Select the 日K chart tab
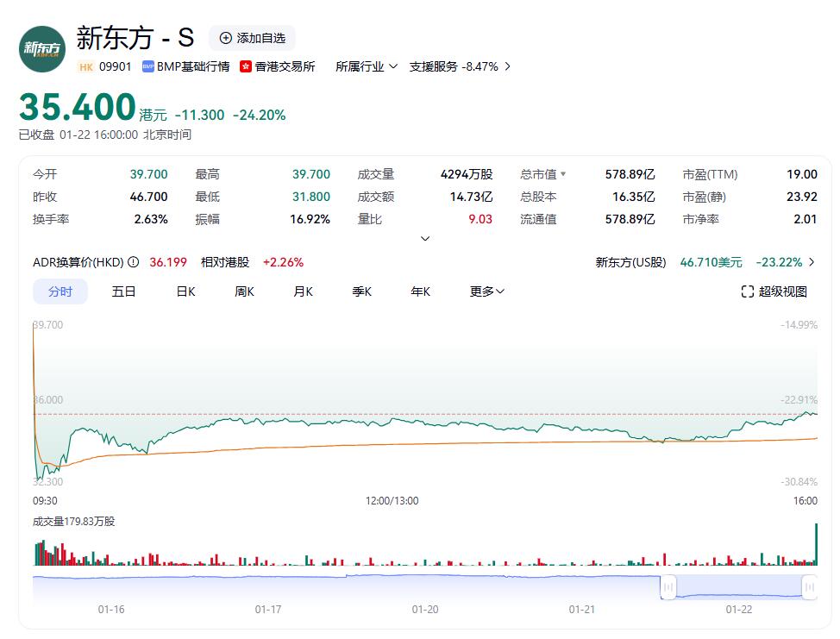 click(185, 291)
